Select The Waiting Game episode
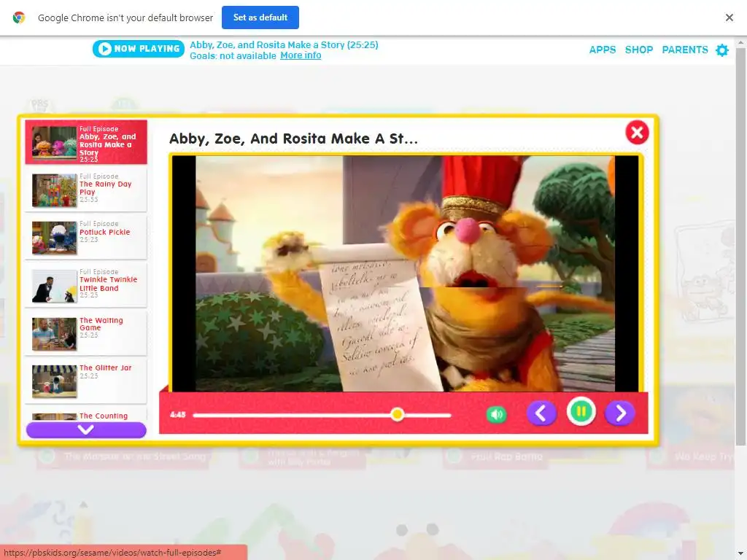This screenshot has width=747, height=560. coord(86,332)
